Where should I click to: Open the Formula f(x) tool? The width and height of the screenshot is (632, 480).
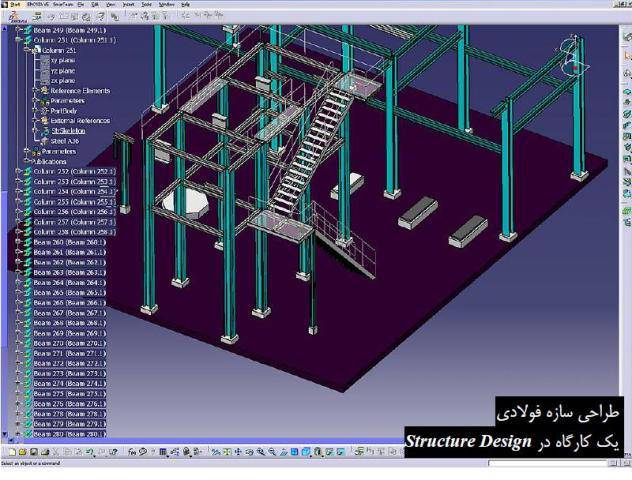[132, 452]
